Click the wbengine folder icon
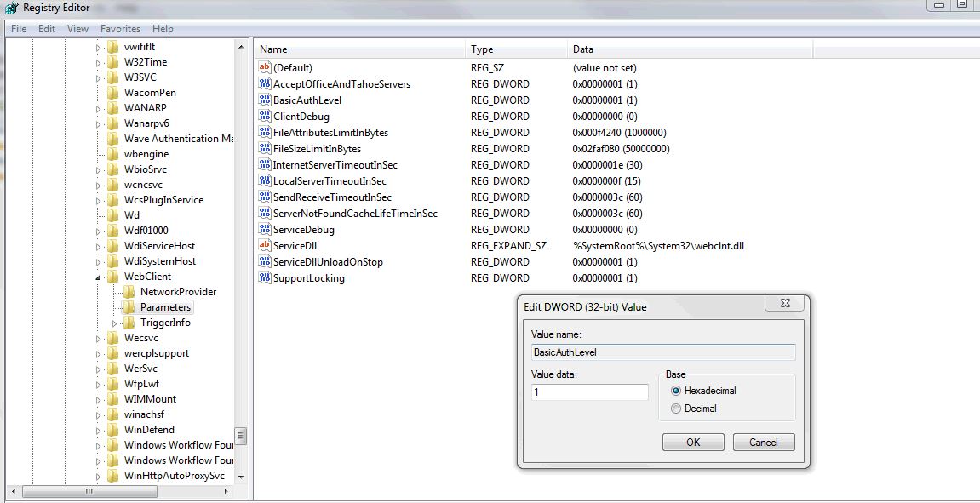Viewport: 980px width, 503px height. 112,154
